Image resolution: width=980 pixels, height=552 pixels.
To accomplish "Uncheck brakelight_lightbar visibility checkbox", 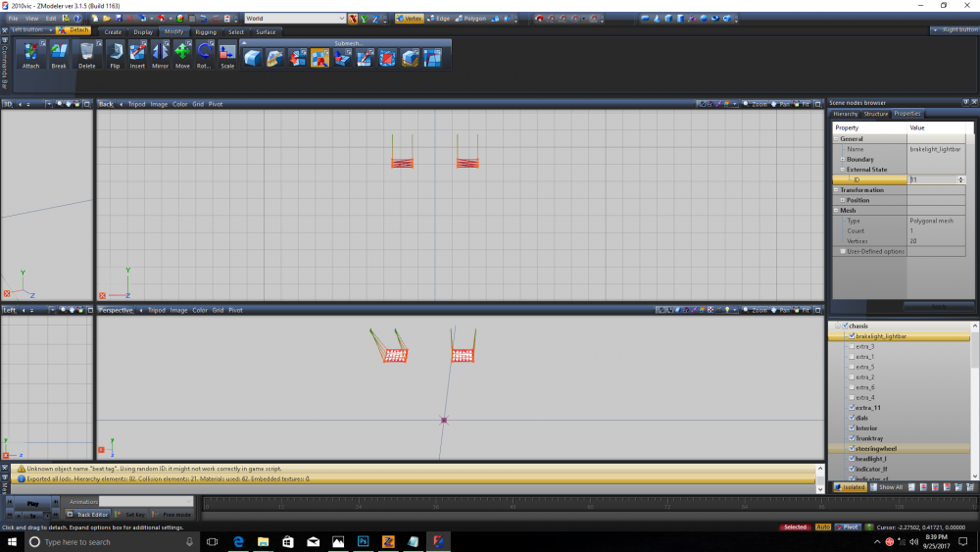I will tap(852, 336).
